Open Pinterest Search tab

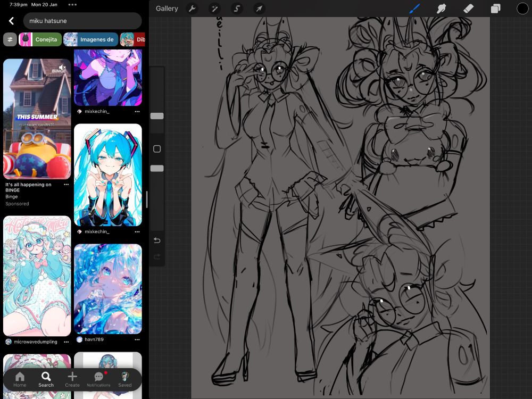coord(46,379)
